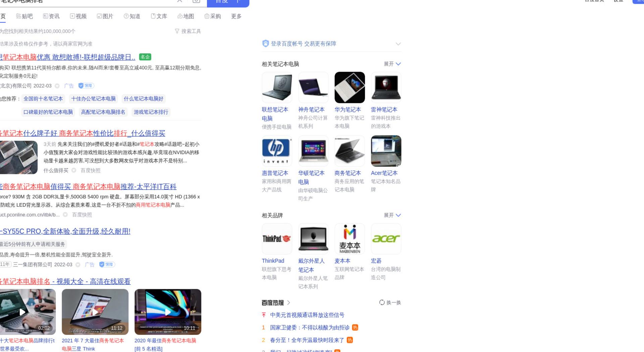Open 搜索工具 filter options

(188, 31)
